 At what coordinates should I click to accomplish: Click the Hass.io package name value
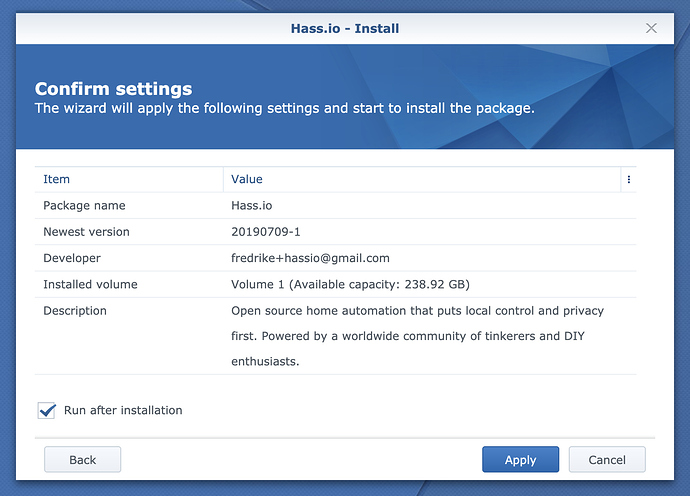click(x=252, y=206)
